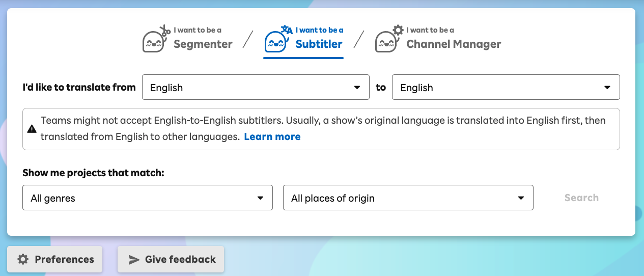Click the Search button
The image size is (644, 276).
(x=581, y=198)
